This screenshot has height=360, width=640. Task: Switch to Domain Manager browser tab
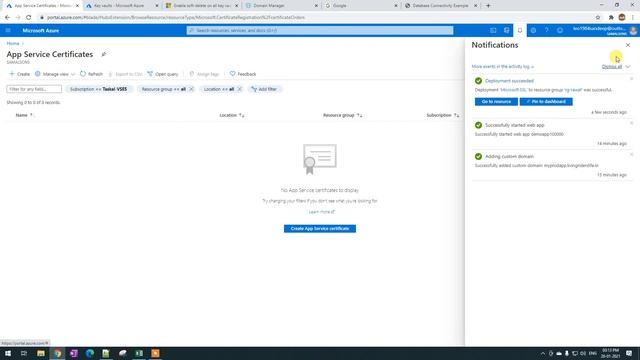click(282, 6)
